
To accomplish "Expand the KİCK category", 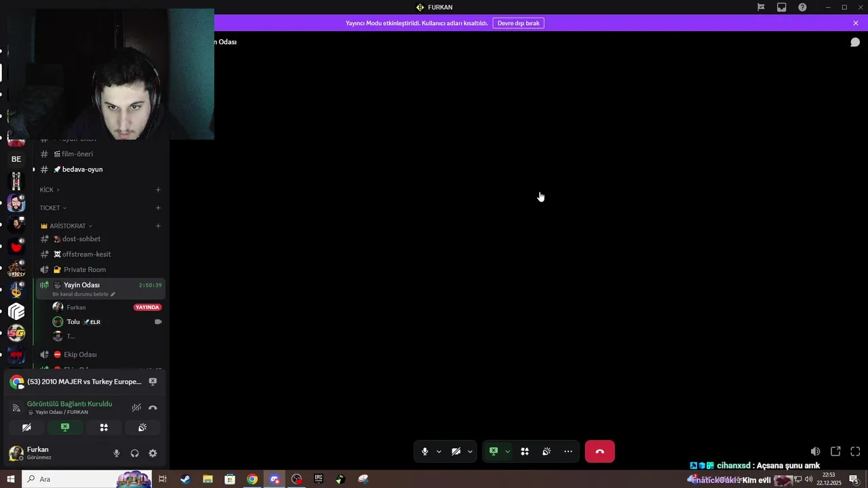I will pyautogui.click(x=50, y=190).
